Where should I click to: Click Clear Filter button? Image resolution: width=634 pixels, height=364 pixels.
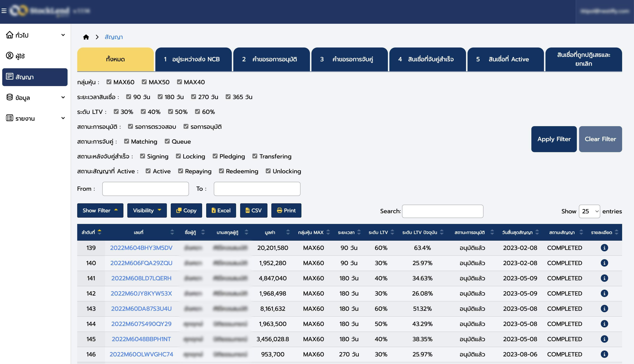[x=600, y=139]
